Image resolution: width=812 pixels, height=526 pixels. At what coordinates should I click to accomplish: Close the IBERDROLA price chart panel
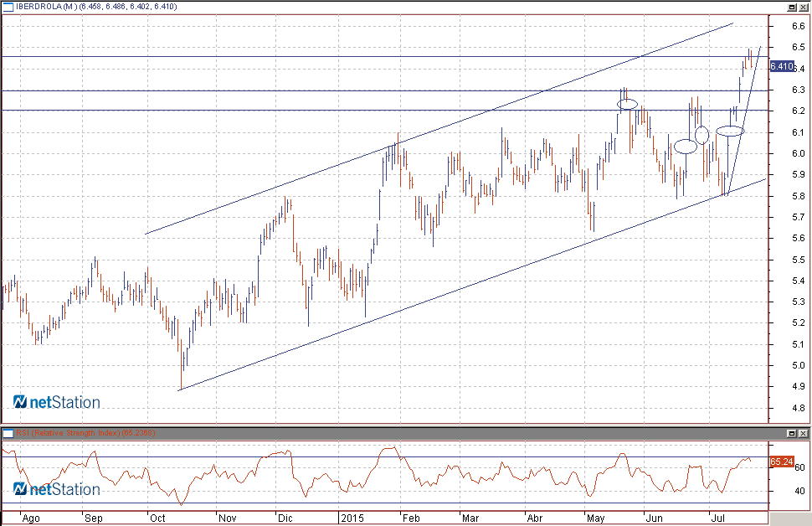point(804,7)
